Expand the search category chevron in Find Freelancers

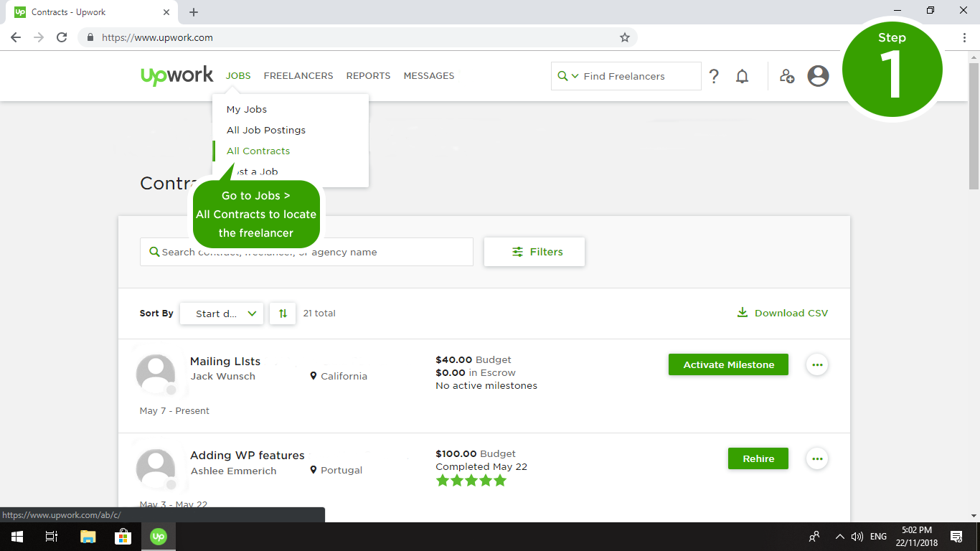[574, 75]
